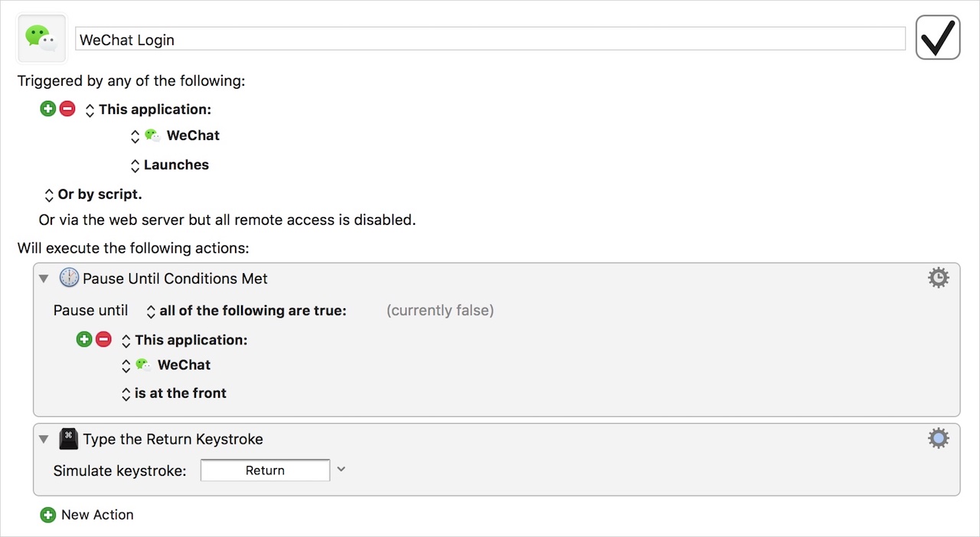Open gear menu for Return Keystroke action
The image size is (980, 537).
(x=938, y=438)
